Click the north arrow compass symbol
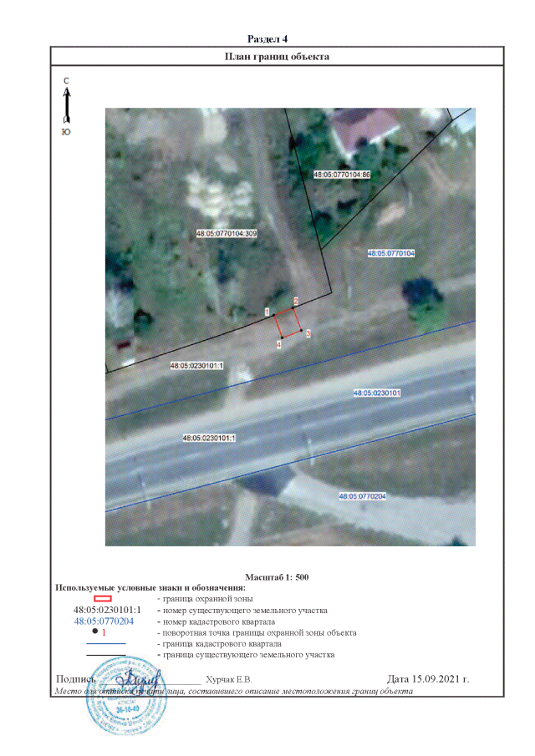This screenshot has width=535, height=756. [x=66, y=104]
